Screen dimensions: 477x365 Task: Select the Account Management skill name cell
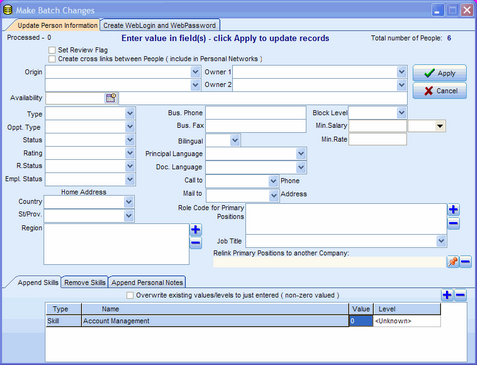tap(215, 321)
